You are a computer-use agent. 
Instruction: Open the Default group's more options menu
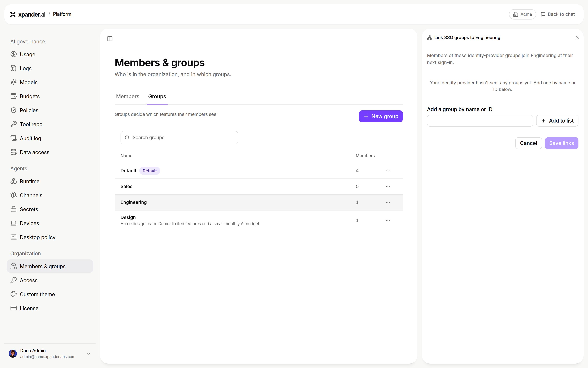click(388, 171)
